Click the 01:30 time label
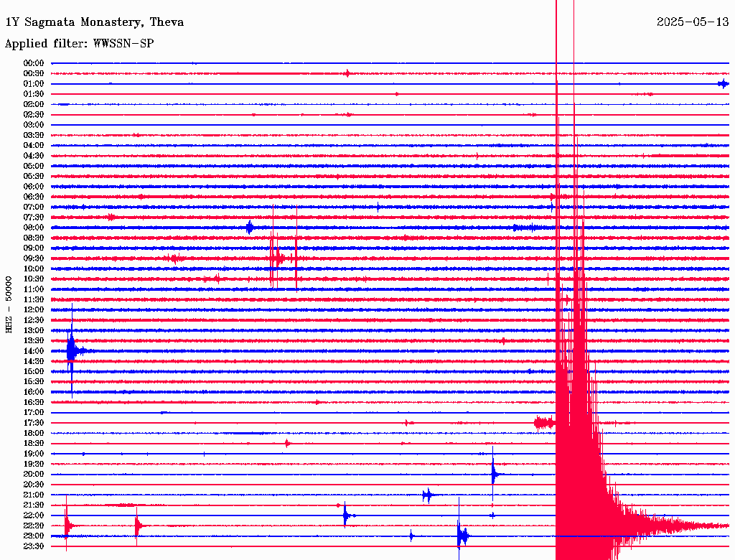Image resolution: width=735 pixels, height=560 pixels. 34,94
